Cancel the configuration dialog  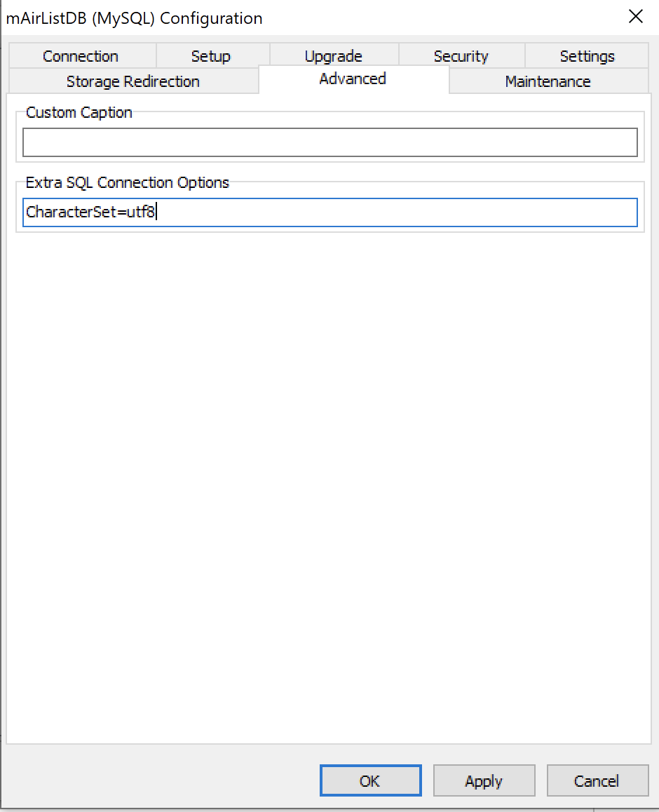[x=597, y=781]
